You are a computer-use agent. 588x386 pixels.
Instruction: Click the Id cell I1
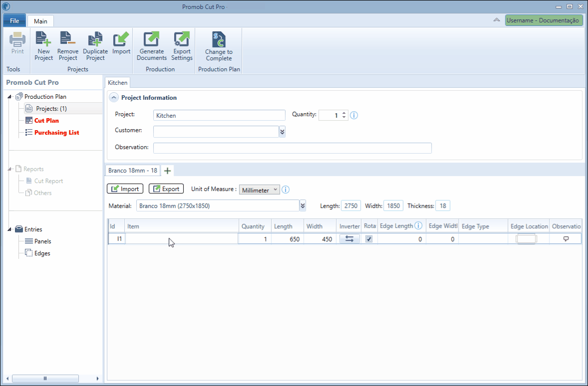pos(117,239)
